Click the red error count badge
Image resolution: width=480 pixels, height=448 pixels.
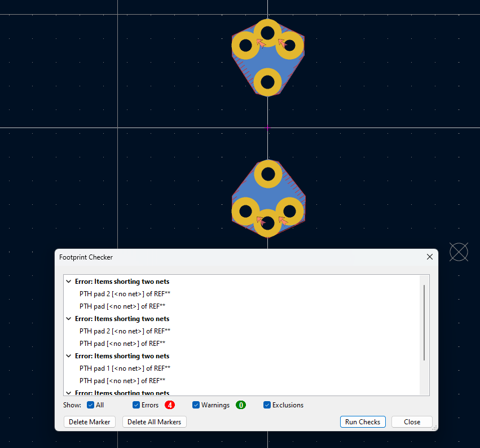coord(169,405)
